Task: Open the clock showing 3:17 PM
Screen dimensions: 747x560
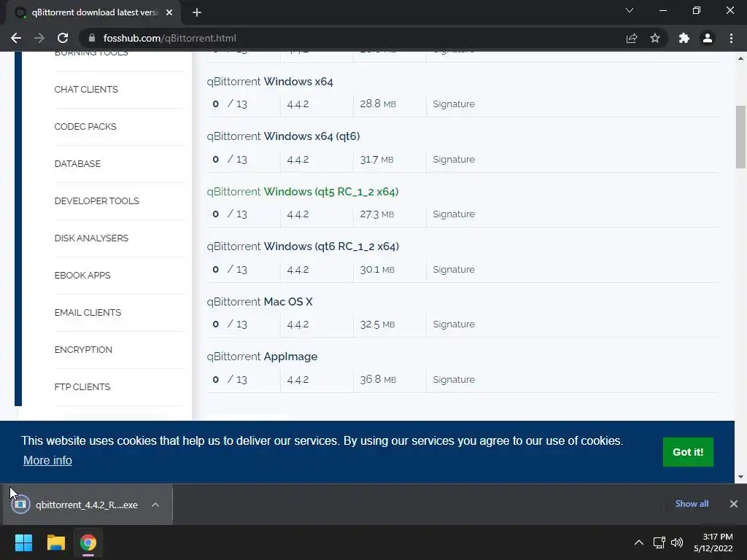Action: [713, 542]
